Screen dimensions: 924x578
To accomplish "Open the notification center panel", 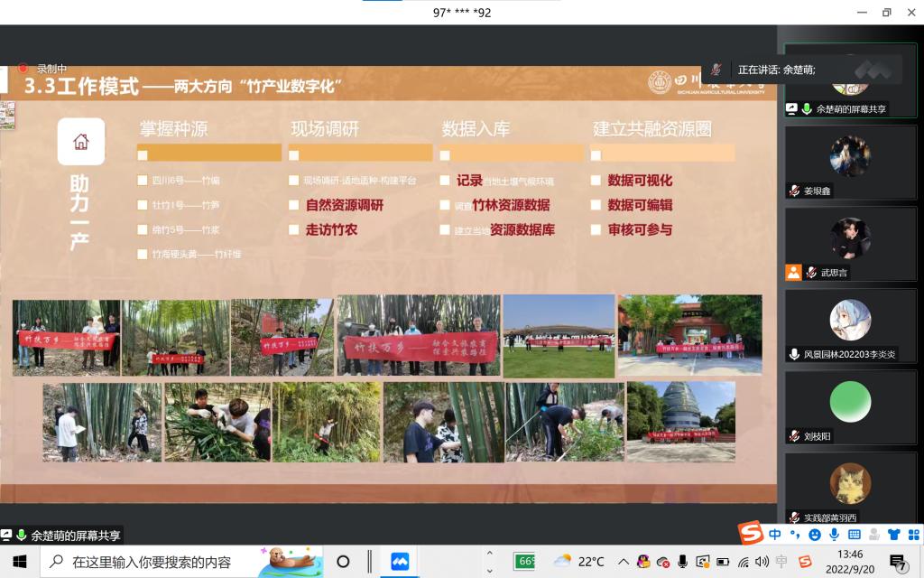I will 898,562.
